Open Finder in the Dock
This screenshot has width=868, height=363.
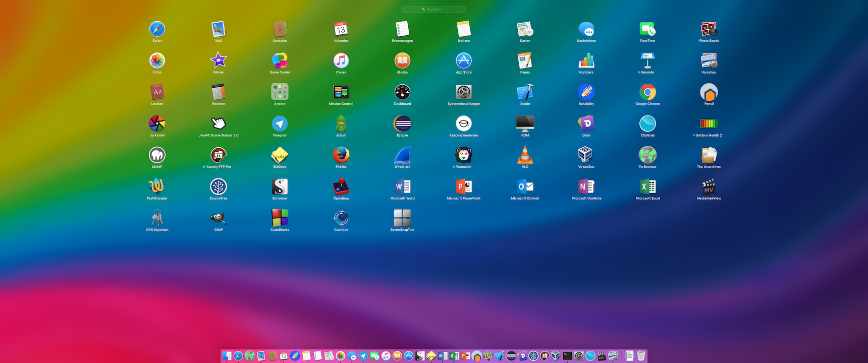[x=227, y=356]
